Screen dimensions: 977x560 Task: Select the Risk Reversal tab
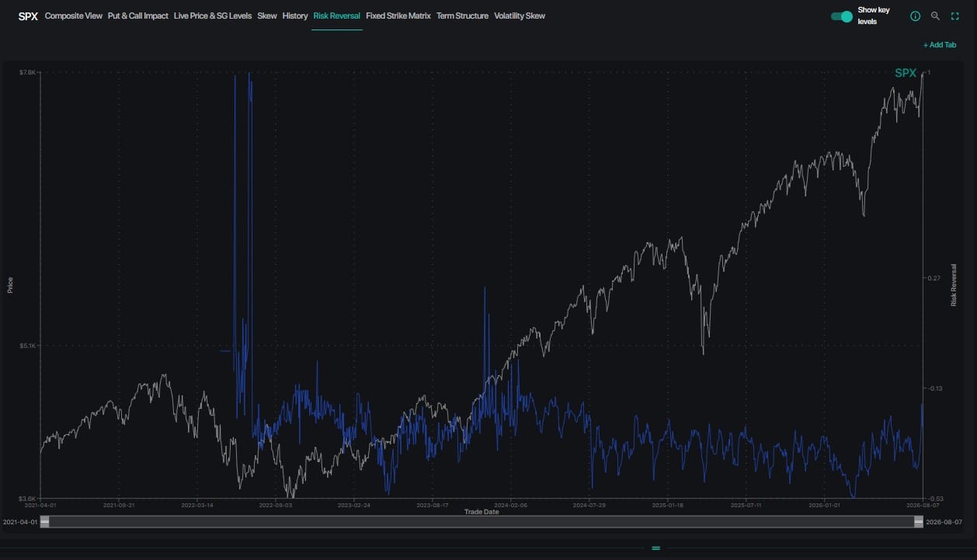point(337,16)
